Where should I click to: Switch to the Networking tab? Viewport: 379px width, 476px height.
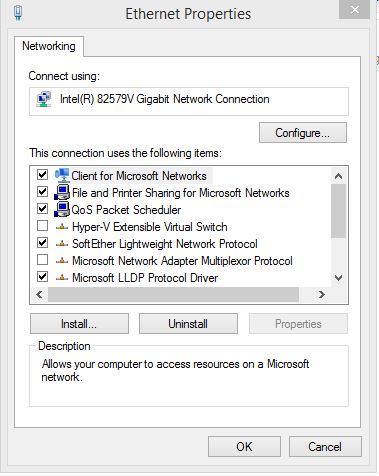49,46
